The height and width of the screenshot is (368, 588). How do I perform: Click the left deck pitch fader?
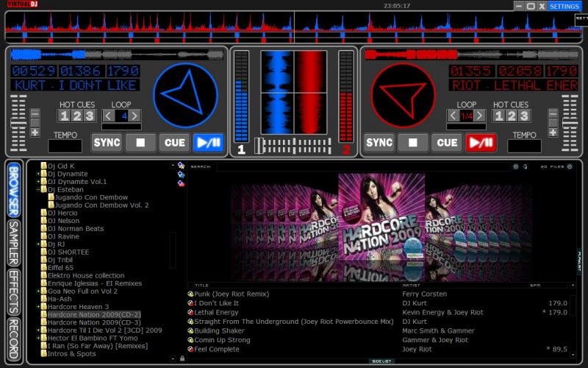18,123
